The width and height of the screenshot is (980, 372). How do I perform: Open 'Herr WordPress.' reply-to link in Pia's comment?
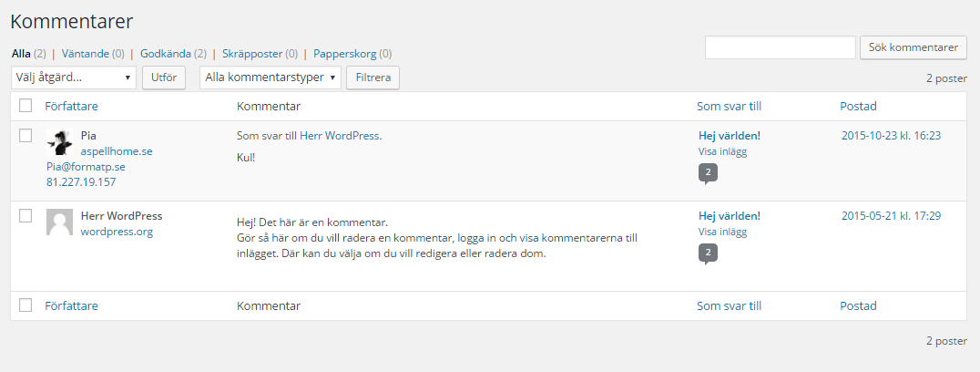point(341,136)
